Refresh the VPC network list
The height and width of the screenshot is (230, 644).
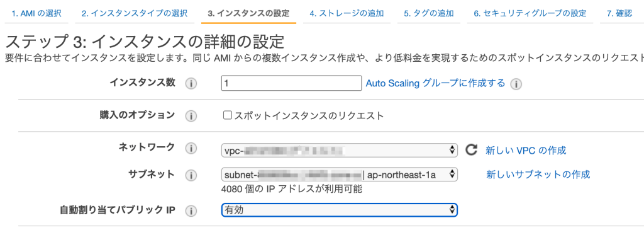pyautogui.click(x=471, y=150)
